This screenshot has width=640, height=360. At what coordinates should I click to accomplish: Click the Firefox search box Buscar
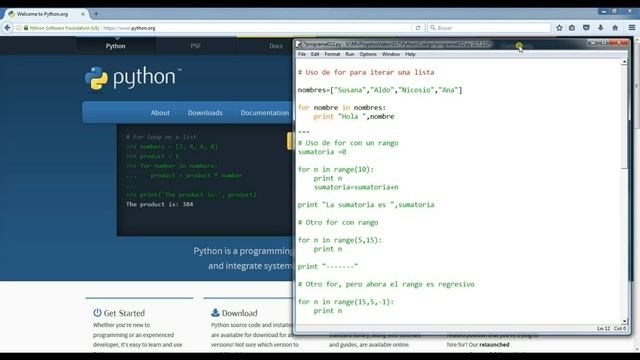tap(489, 28)
